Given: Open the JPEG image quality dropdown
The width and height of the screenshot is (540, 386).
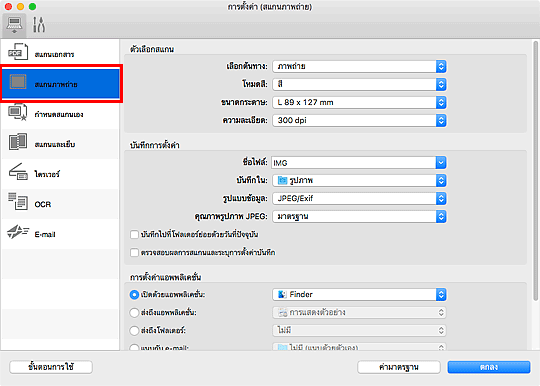Looking at the screenshot, I should coord(359,216).
